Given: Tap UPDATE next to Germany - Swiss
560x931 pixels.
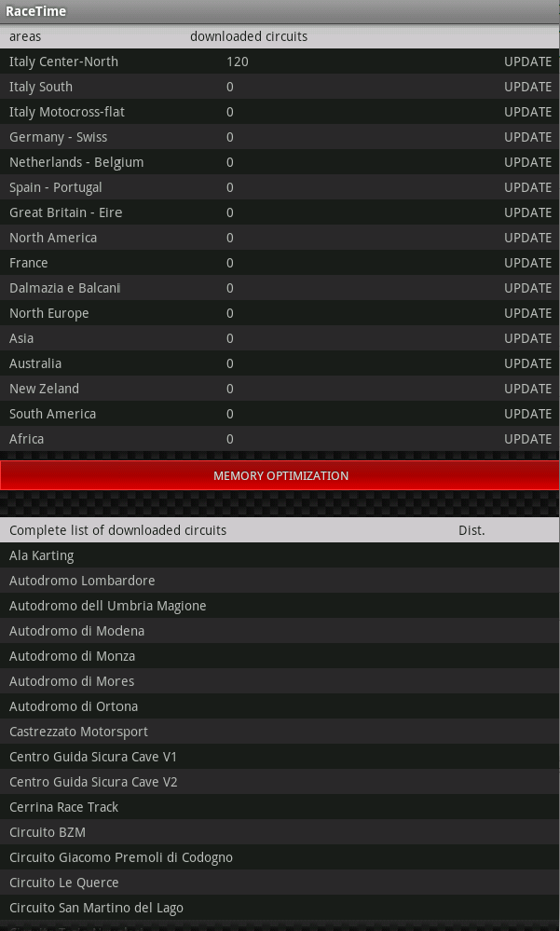Looking at the screenshot, I should (x=528, y=137).
